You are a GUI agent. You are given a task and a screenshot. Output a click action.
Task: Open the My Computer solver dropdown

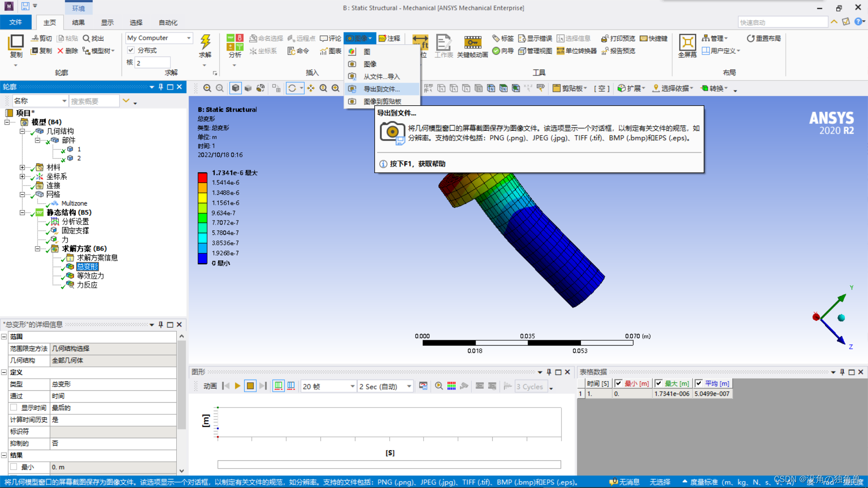(189, 38)
